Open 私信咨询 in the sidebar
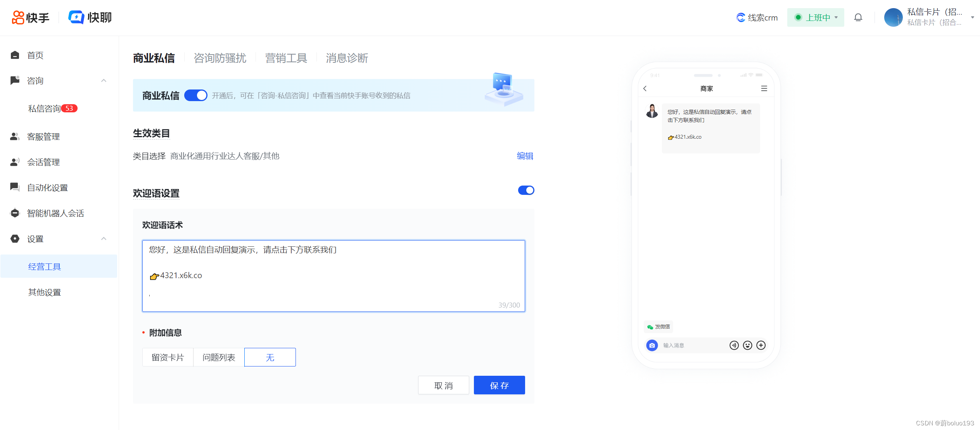This screenshot has width=980, height=430. pos(45,108)
